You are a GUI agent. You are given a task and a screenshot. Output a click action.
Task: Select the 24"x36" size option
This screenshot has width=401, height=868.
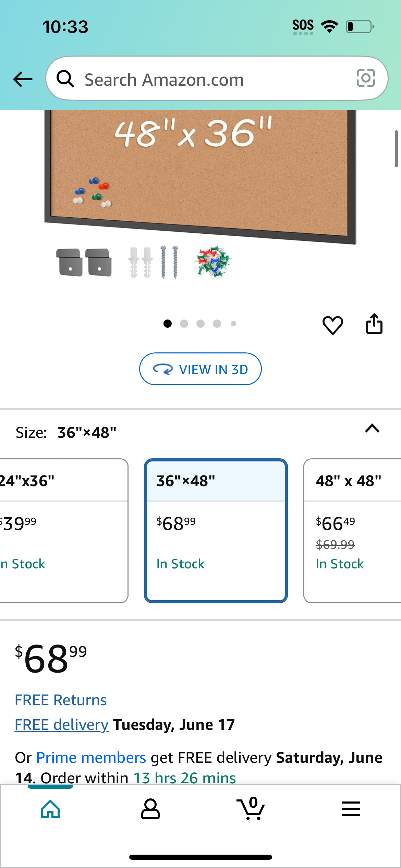click(x=64, y=530)
